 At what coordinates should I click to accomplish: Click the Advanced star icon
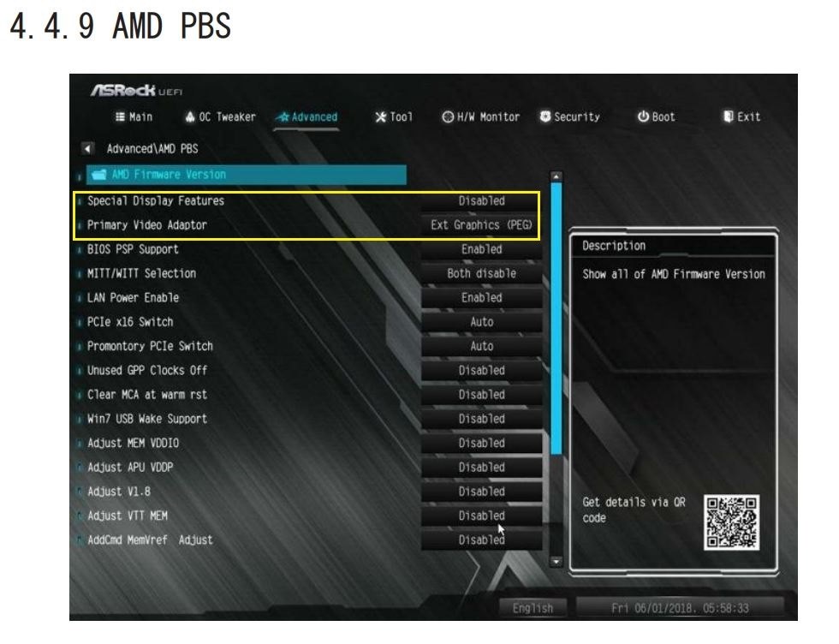pyautogui.click(x=283, y=116)
